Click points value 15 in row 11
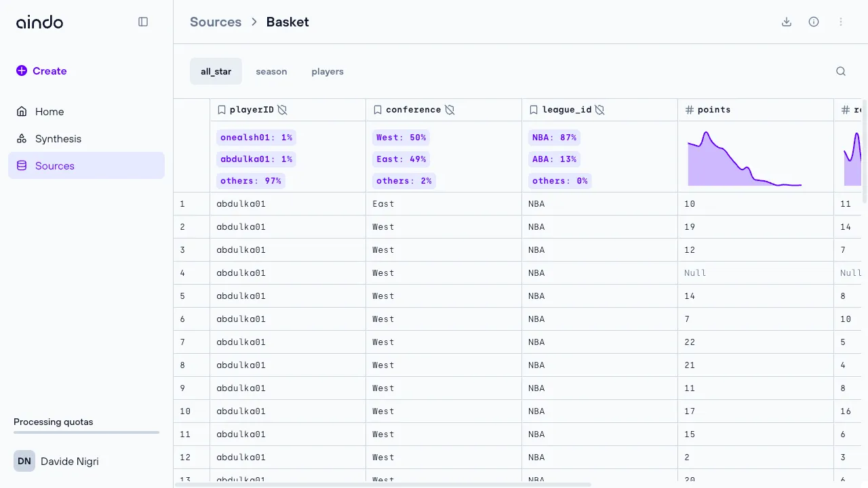Viewport: 868px width, 488px height. click(x=756, y=434)
